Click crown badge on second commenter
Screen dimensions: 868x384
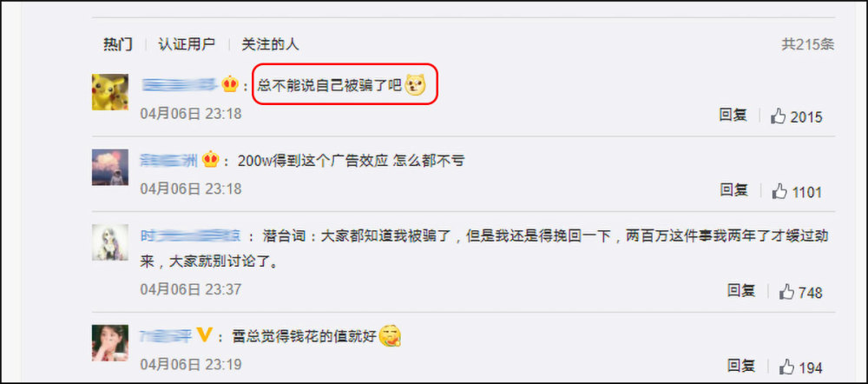point(210,160)
